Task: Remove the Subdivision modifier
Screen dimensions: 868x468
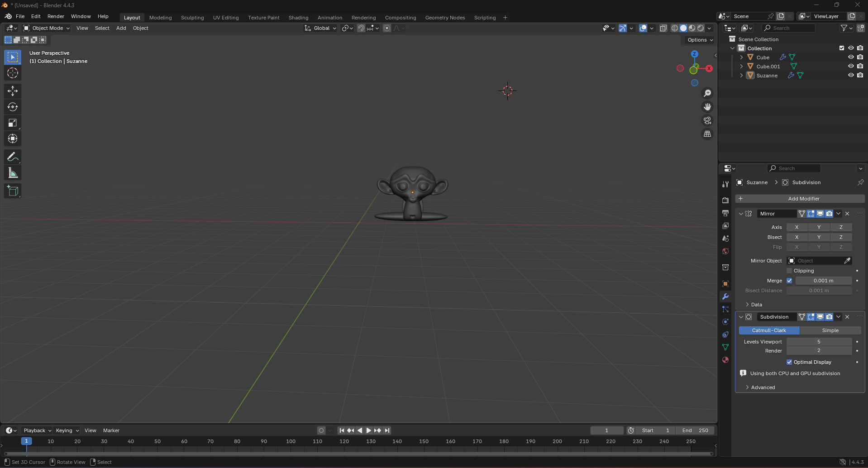Action: [x=848, y=317]
